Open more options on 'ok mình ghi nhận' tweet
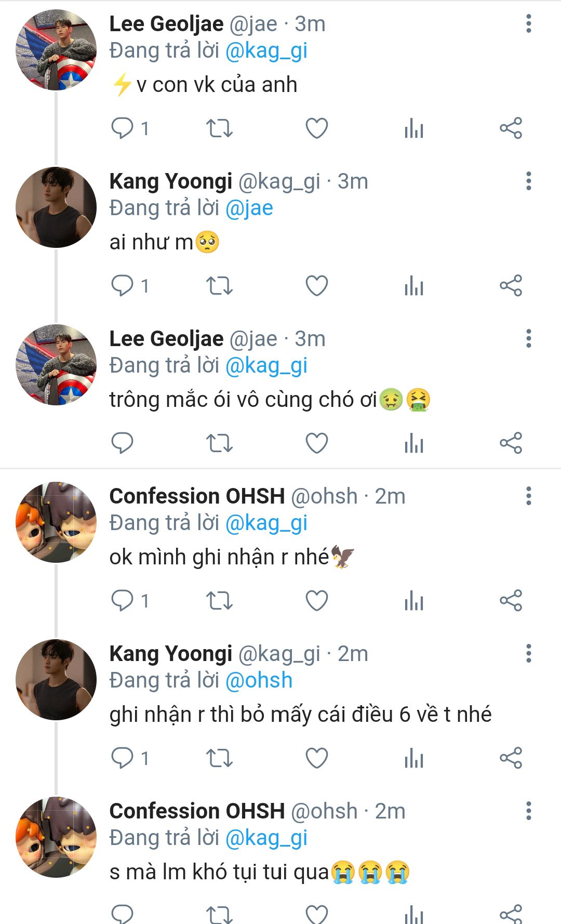 point(528,496)
